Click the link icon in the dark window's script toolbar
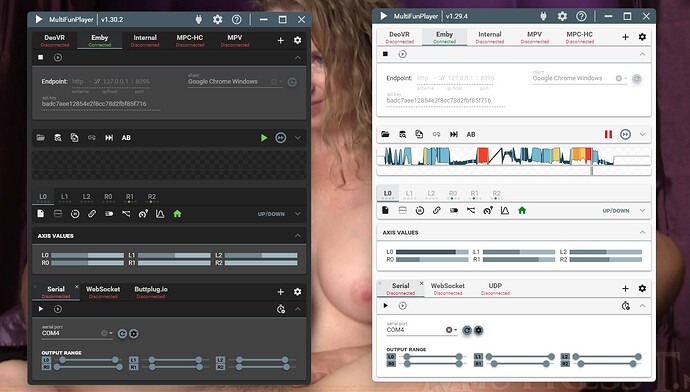This screenshot has width=690, height=392. coord(92,138)
